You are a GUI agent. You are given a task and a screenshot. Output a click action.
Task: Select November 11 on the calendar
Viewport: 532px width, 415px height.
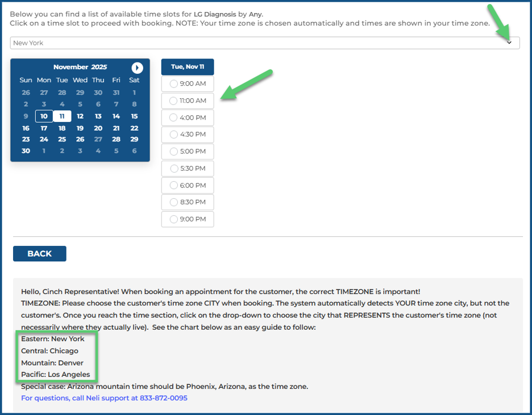tap(62, 116)
